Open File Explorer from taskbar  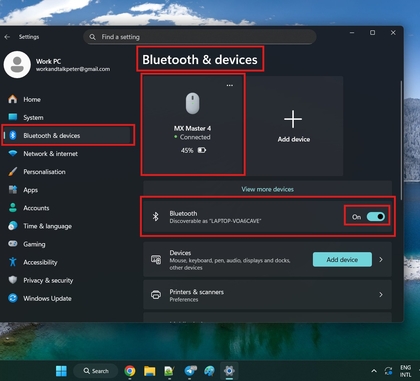coord(150,371)
